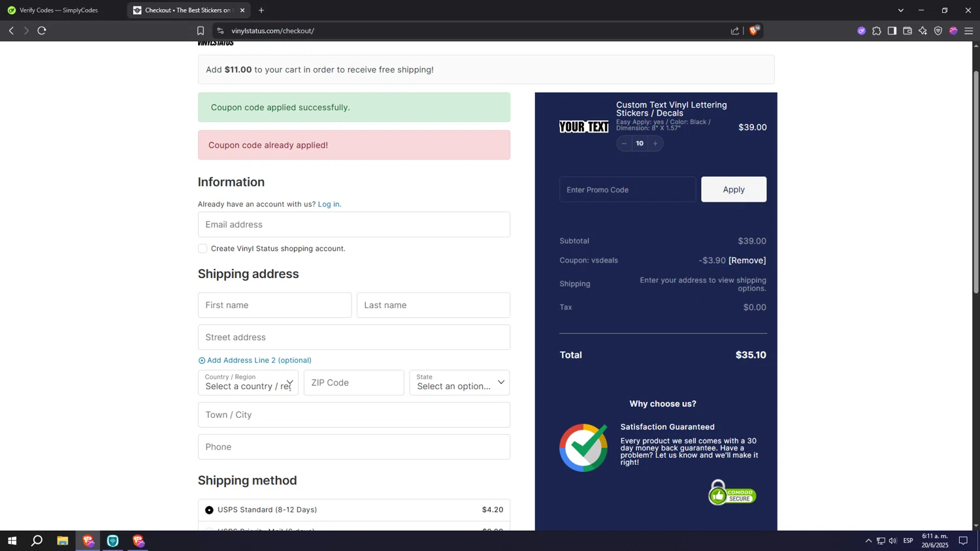Screen dimensions: 980x551
Task: Switch to the Verify Codes SimplyCodes tab
Action: coord(59,10)
